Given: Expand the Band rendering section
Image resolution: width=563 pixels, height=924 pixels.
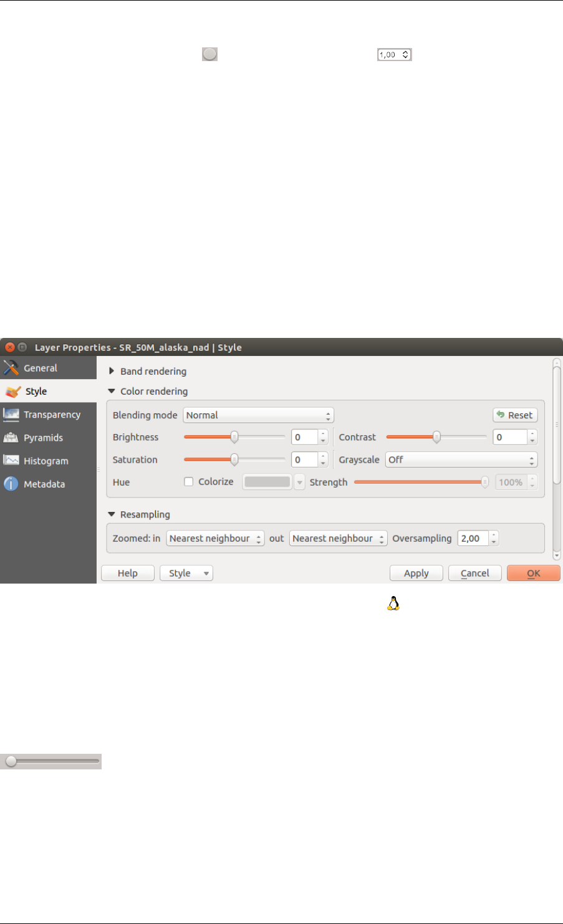Looking at the screenshot, I should click(x=112, y=371).
